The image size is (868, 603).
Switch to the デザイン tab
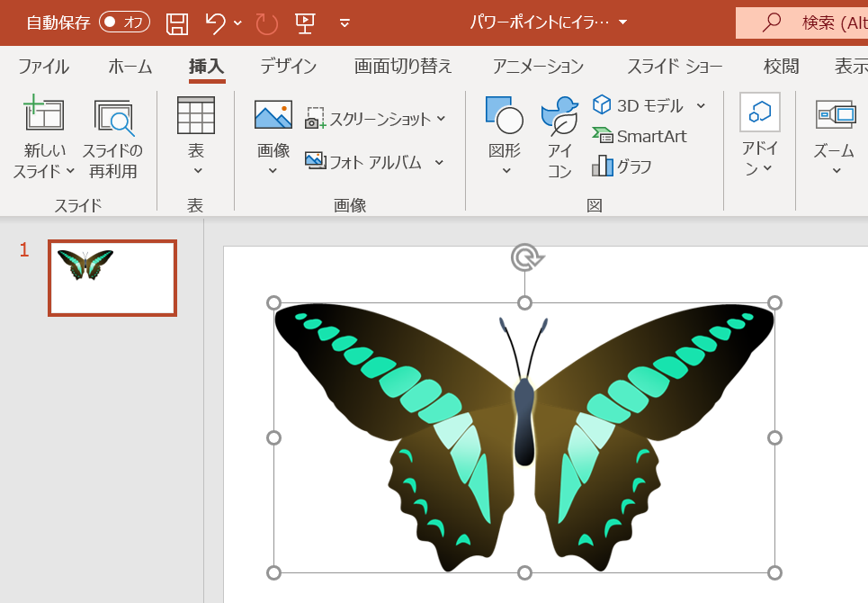287,66
